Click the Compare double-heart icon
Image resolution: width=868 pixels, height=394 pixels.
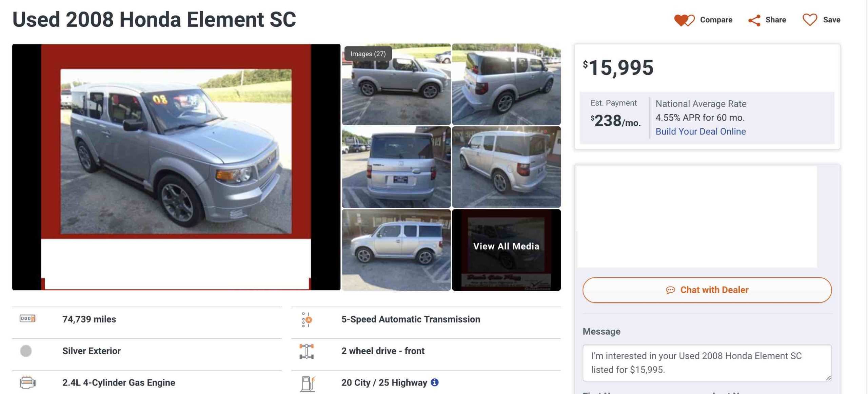point(684,20)
